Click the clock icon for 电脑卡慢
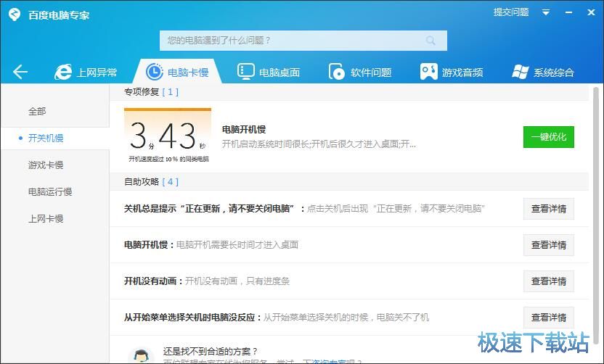The image size is (604, 364). tap(155, 72)
